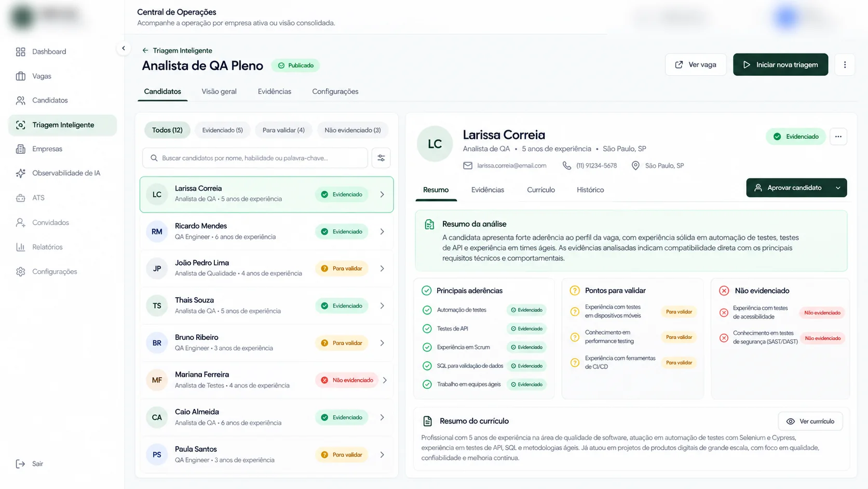
Task: Open candidate Evidências tab next to Resumo
Action: pyautogui.click(x=487, y=190)
